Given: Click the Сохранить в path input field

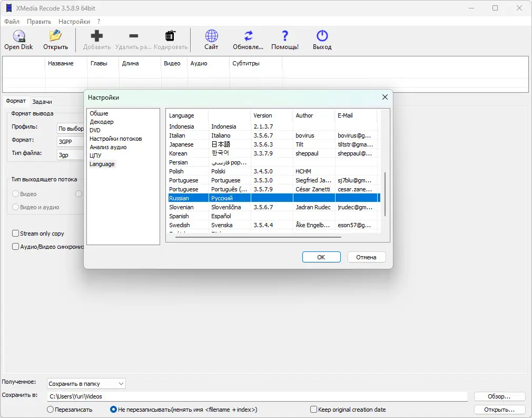Looking at the screenshot, I should tap(257, 396).
